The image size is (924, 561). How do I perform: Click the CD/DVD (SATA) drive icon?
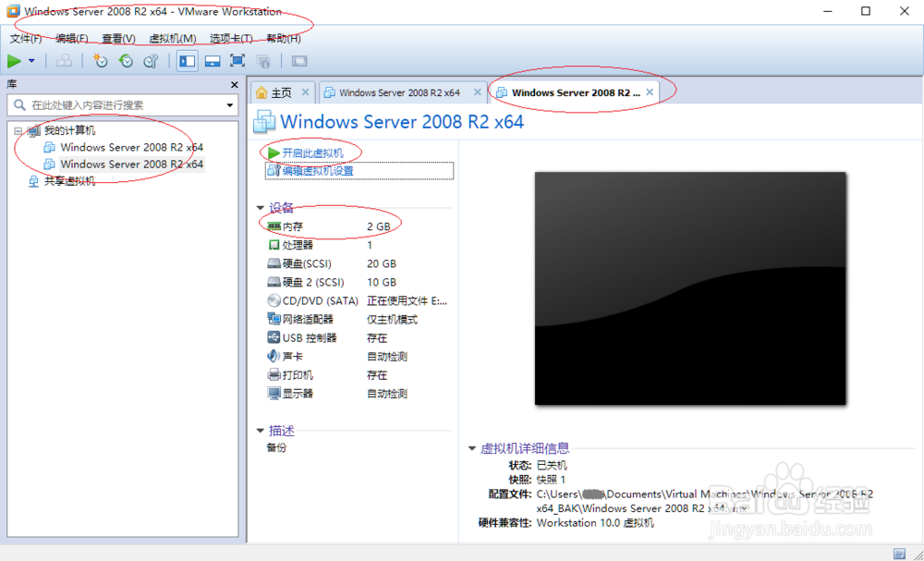tap(274, 300)
